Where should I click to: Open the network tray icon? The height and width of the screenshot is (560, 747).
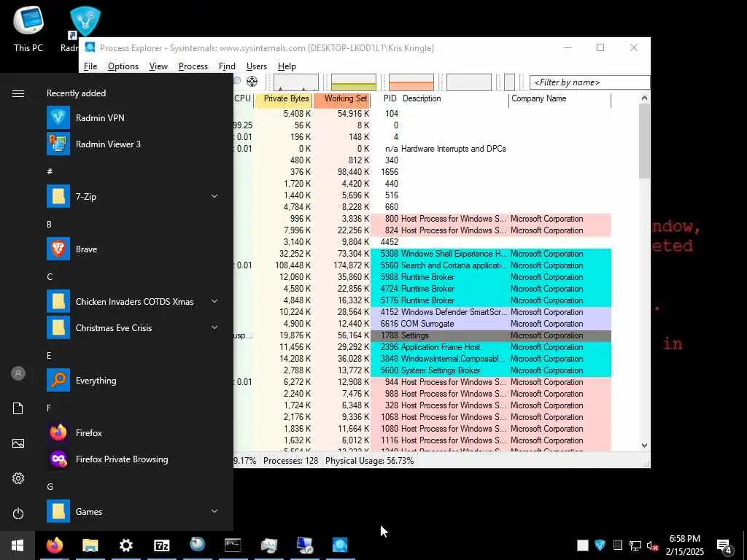coord(635,545)
